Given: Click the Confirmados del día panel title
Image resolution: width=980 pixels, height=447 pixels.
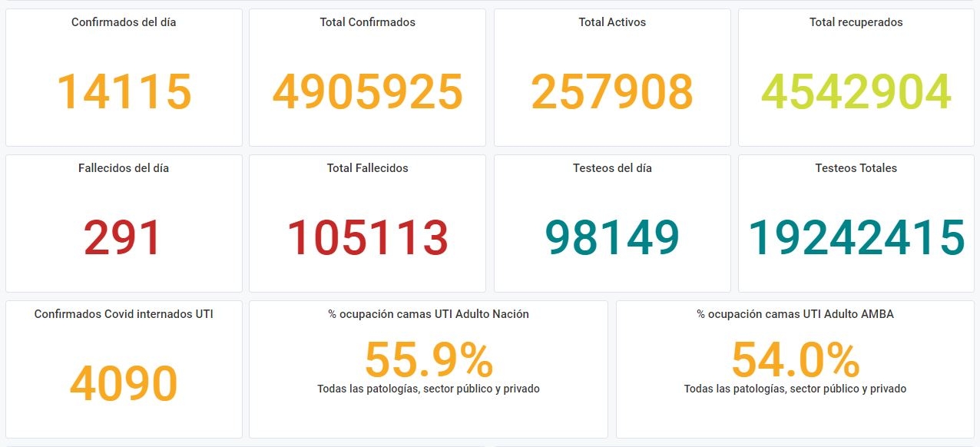Looking at the screenshot, I should coord(124,22).
